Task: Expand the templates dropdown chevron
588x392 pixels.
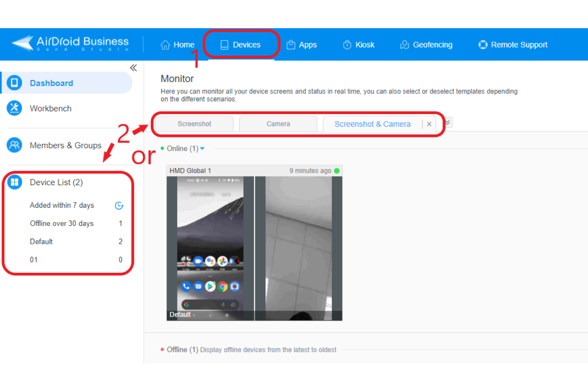Action: point(447,123)
